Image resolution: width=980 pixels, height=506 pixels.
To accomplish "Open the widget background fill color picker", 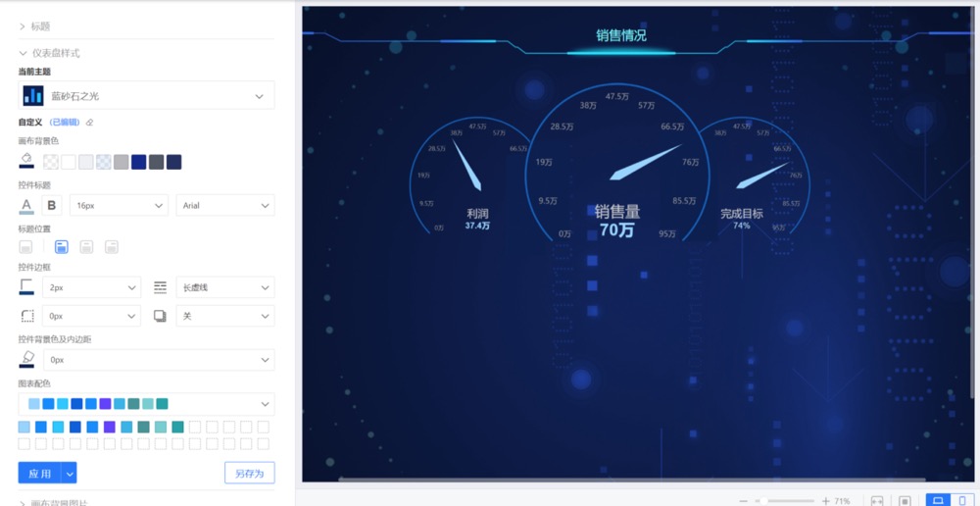I will (26, 359).
